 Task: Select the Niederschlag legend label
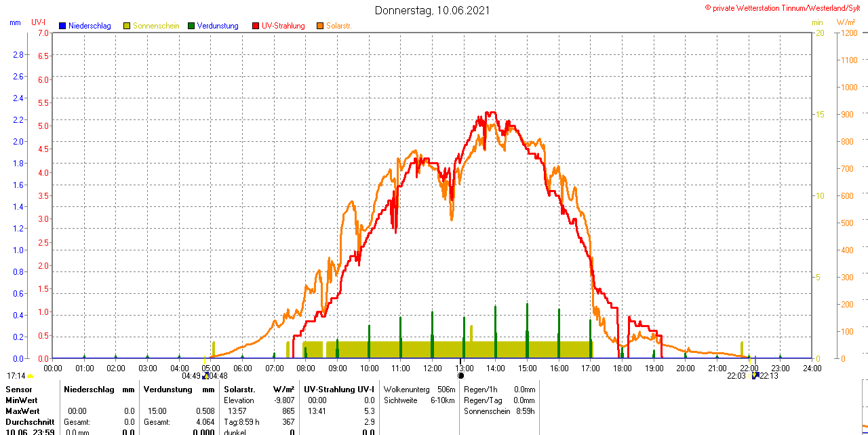click(90, 26)
